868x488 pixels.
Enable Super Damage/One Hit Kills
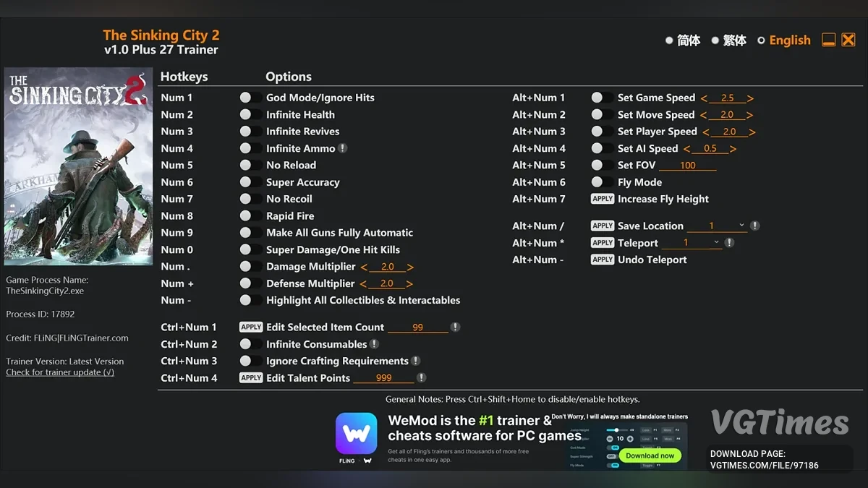250,249
